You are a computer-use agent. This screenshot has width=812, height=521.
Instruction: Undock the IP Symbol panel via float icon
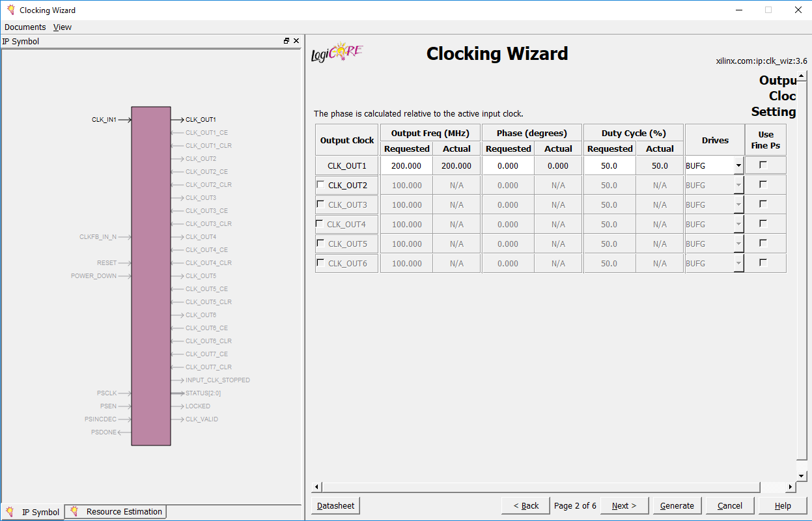coord(286,40)
